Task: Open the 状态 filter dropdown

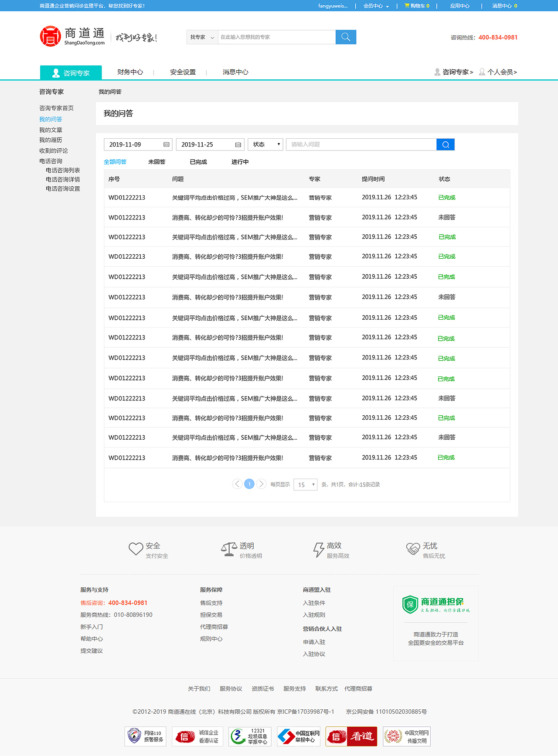Action: pos(265,144)
